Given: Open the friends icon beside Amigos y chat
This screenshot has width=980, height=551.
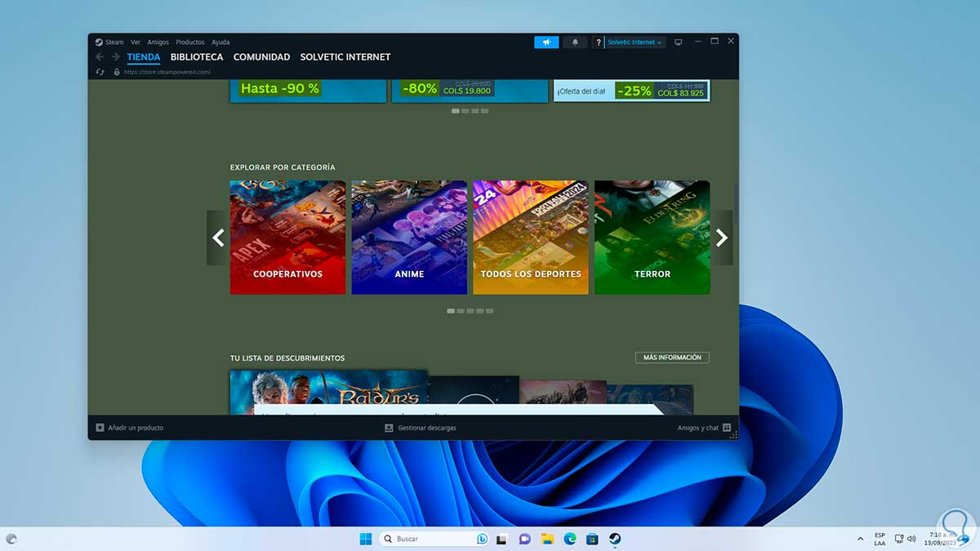Looking at the screenshot, I should click(x=726, y=428).
